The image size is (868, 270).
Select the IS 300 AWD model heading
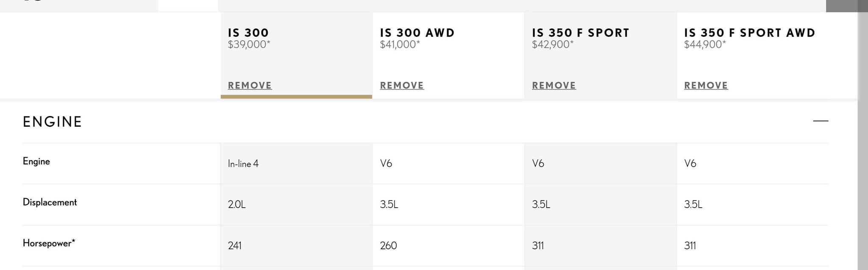(x=417, y=33)
